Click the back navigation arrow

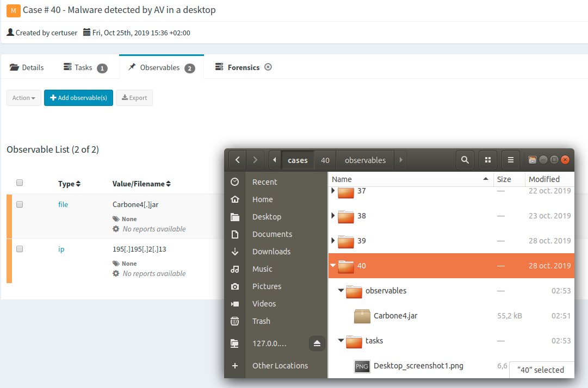[x=237, y=159]
